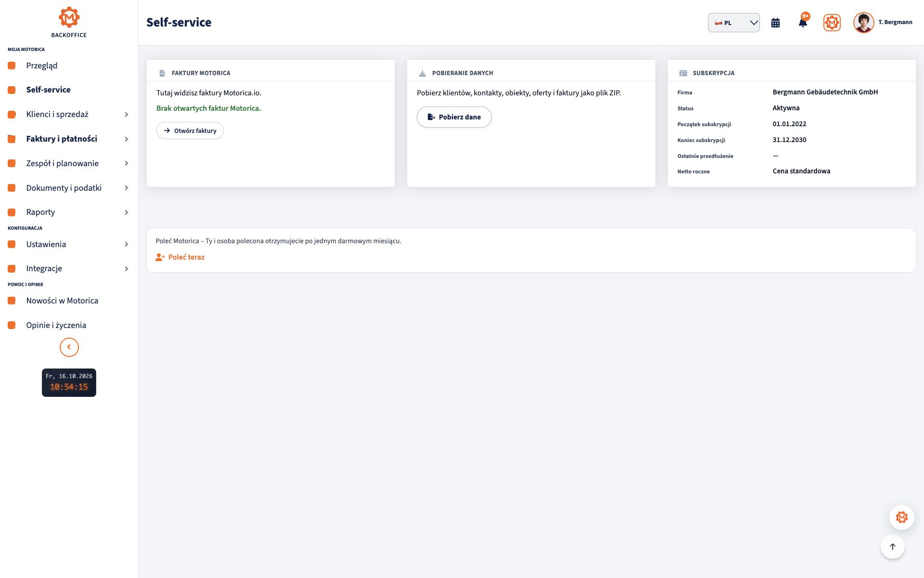Screen dimensions: 924x578
Task: Click the scroll-to-top arrow button
Action: tap(892, 547)
